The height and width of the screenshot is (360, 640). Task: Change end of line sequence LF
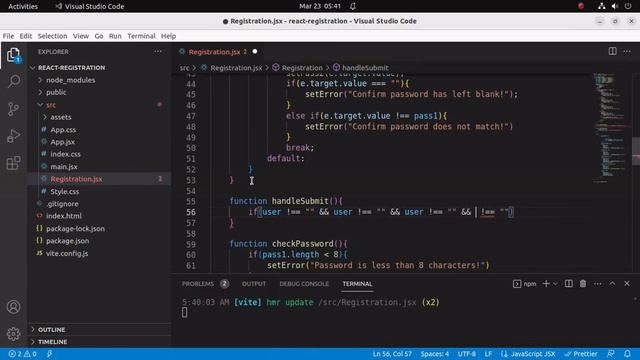click(x=488, y=354)
